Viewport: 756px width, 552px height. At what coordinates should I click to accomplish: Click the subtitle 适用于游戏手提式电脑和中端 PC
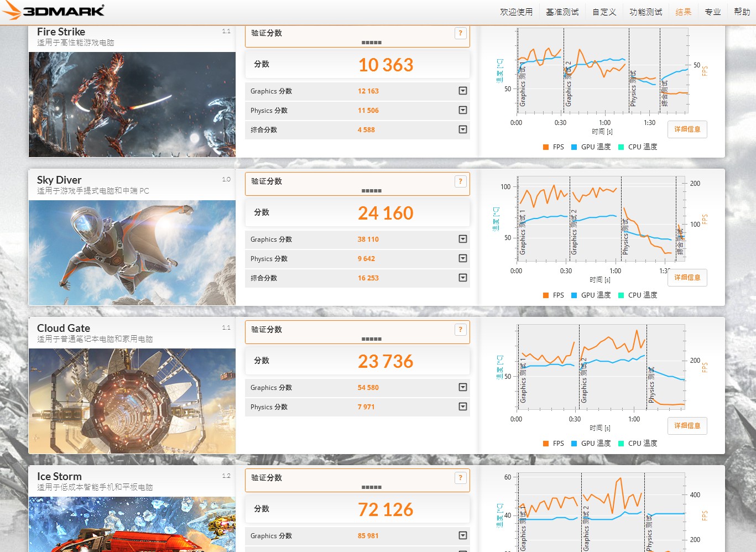93,191
